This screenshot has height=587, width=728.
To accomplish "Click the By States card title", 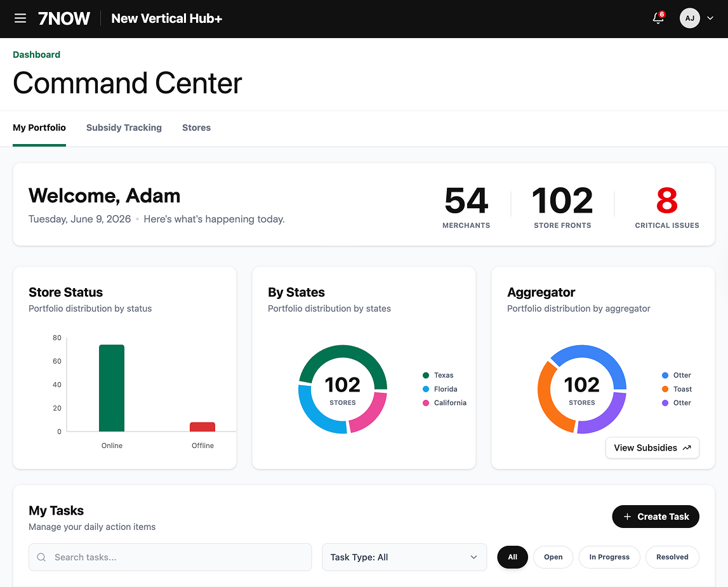I will coord(296,293).
